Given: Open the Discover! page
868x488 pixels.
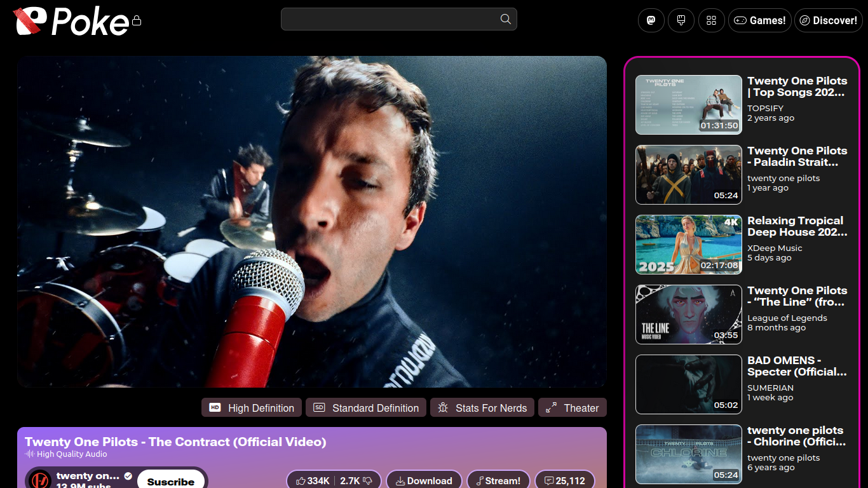Looking at the screenshot, I should (x=828, y=20).
